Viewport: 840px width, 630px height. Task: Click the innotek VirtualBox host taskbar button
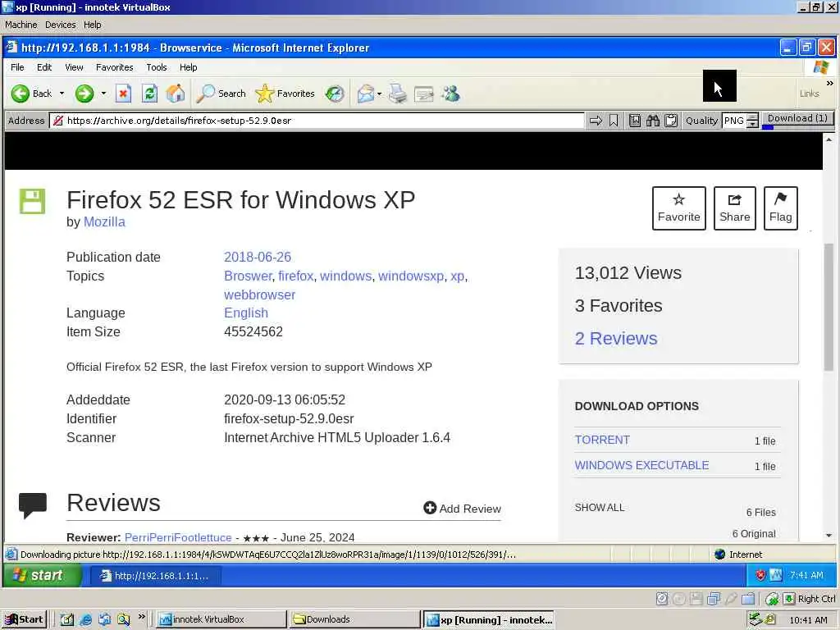tap(221, 619)
